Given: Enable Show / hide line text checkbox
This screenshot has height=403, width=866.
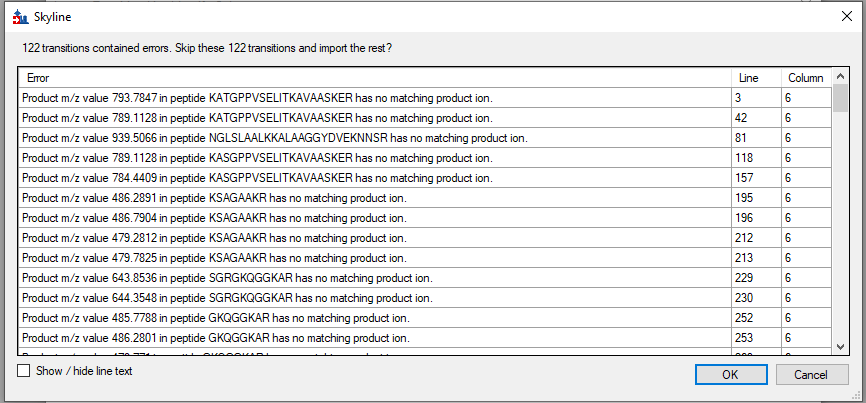Looking at the screenshot, I should 24,371.
